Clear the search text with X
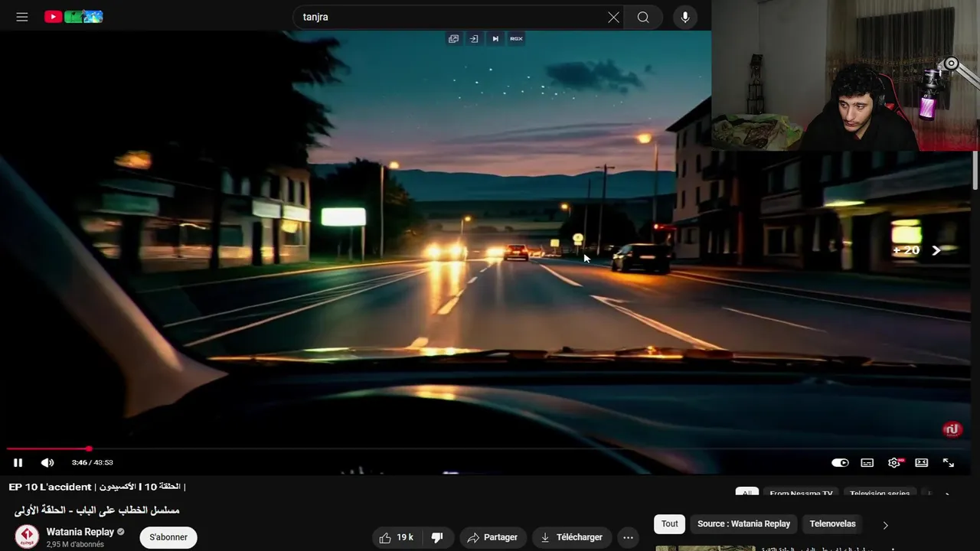The image size is (980, 551). 613,17
